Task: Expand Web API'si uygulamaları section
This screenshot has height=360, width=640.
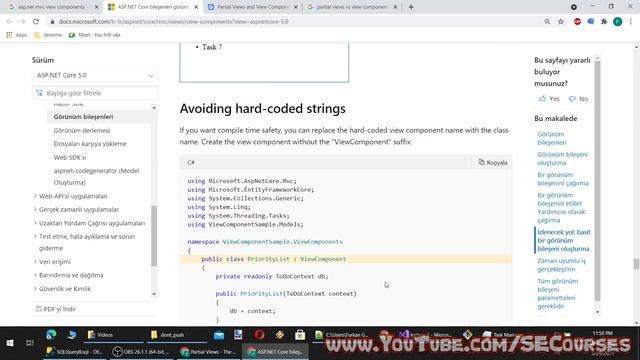Action: click(x=73, y=196)
